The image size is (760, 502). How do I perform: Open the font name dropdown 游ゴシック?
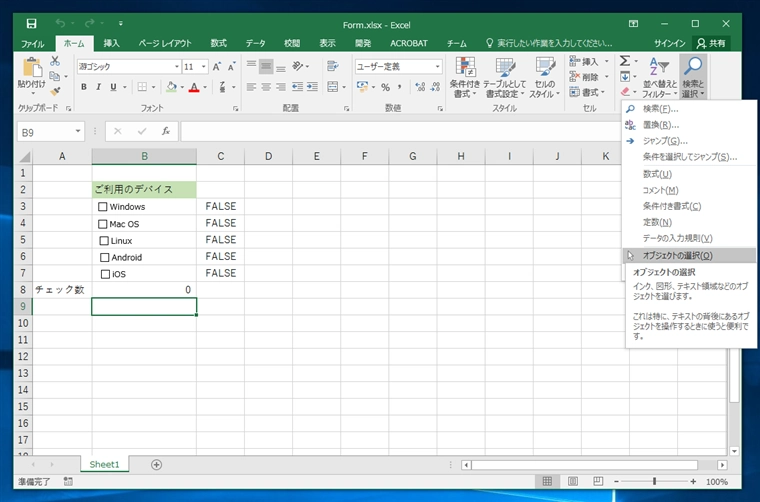(177, 66)
